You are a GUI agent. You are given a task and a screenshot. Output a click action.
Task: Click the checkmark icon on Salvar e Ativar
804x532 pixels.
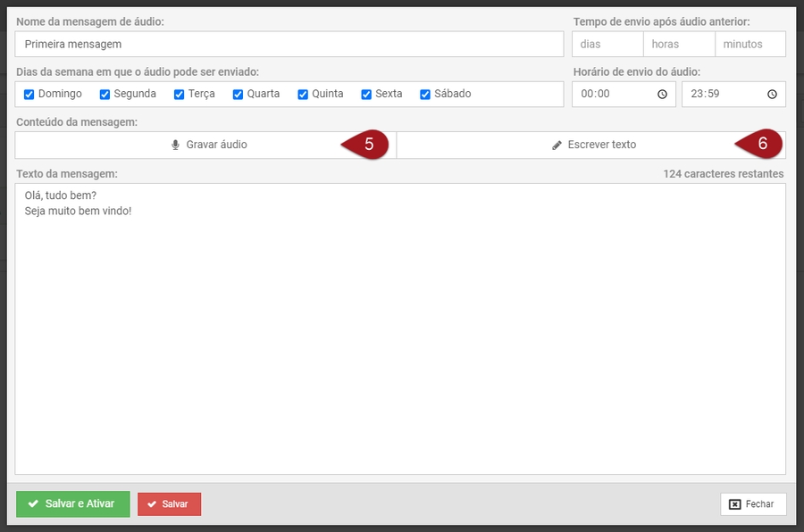[33, 504]
